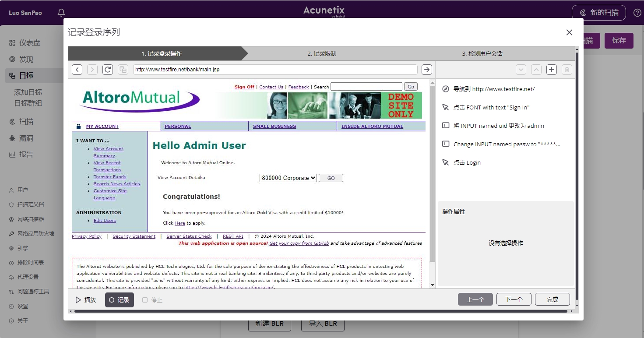644x338 pixels.
Task: Open the 800000 Corporate account dropdown
Action: (288, 178)
